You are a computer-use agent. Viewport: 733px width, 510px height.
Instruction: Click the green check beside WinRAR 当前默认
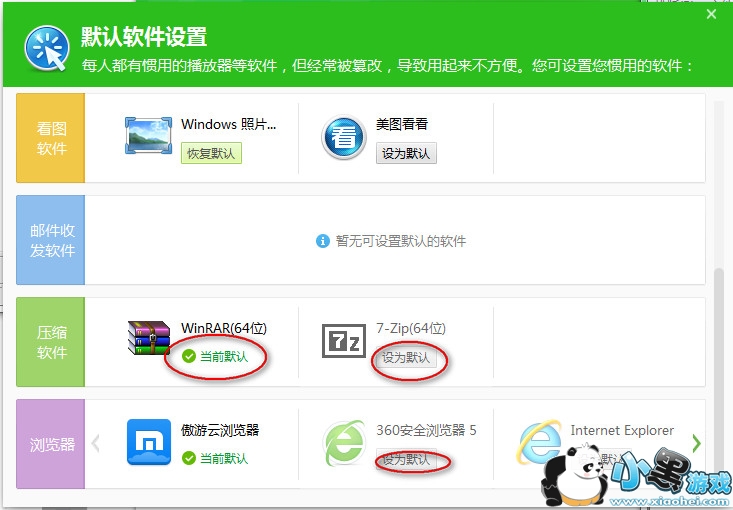189,357
